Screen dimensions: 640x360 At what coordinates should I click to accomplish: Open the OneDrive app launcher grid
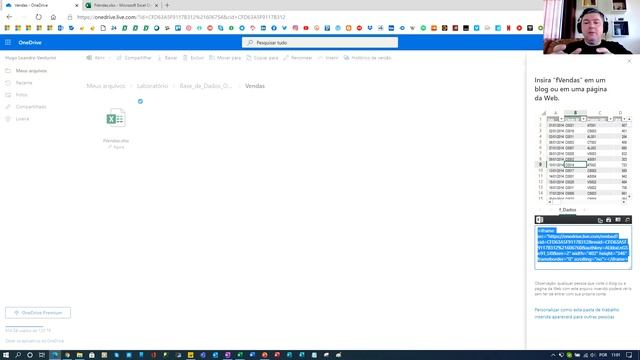[x=8, y=42]
